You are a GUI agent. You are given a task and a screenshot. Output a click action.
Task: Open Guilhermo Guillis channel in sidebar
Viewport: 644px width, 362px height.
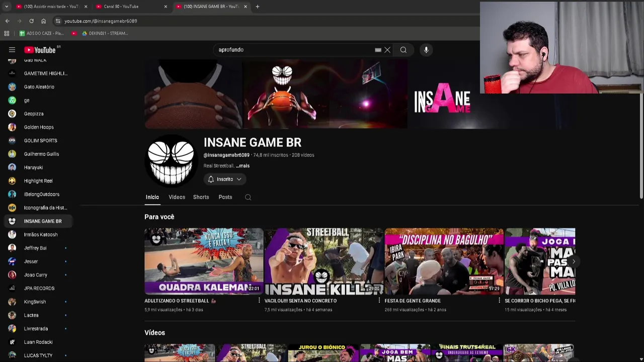39,154
